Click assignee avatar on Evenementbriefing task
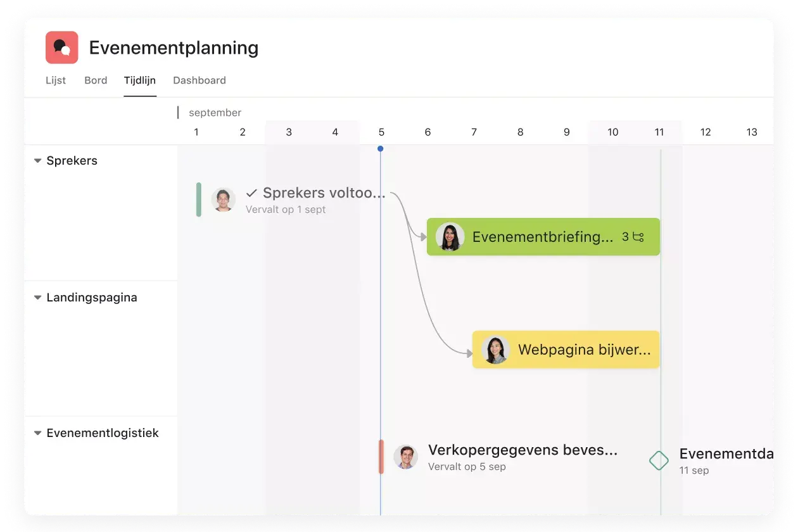 pos(450,237)
